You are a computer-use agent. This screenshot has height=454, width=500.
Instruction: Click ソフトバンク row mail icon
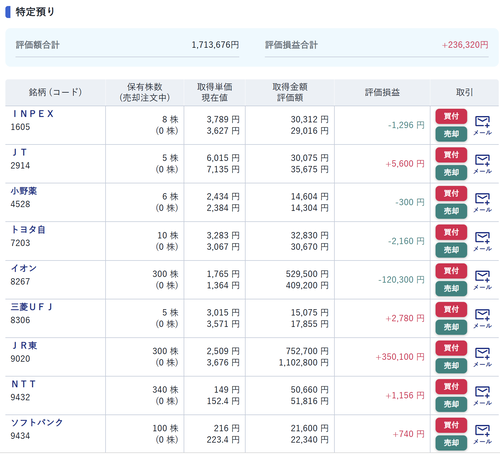coord(482,434)
